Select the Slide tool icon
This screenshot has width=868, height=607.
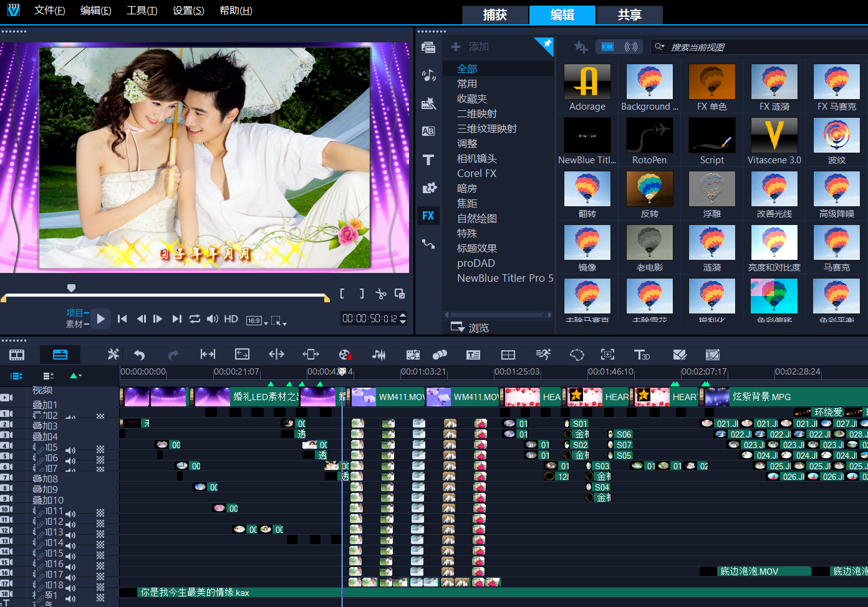pyautogui.click(x=311, y=355)
